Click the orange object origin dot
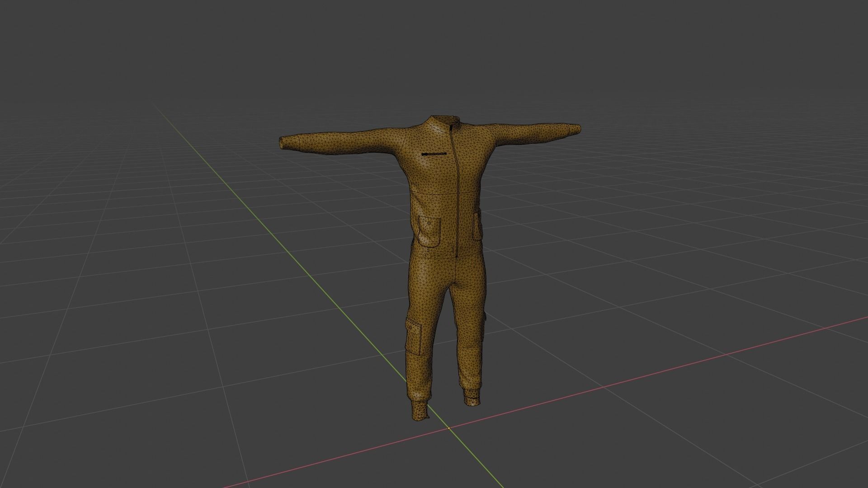 (x=449, y=428)
